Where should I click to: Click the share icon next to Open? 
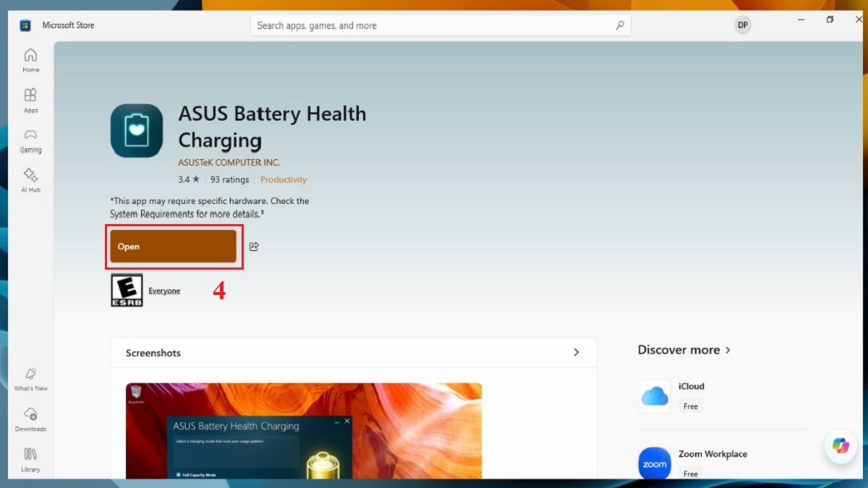(x=254, y=247)
